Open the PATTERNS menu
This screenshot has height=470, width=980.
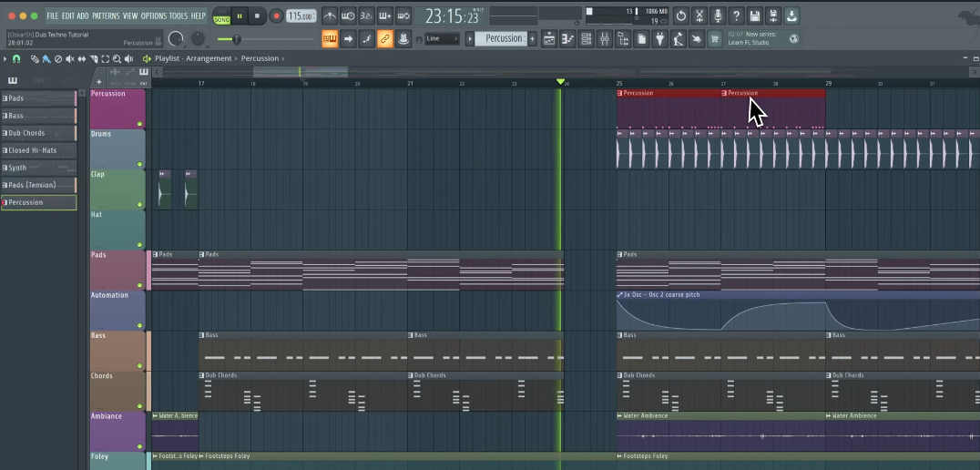click(107, 15)
